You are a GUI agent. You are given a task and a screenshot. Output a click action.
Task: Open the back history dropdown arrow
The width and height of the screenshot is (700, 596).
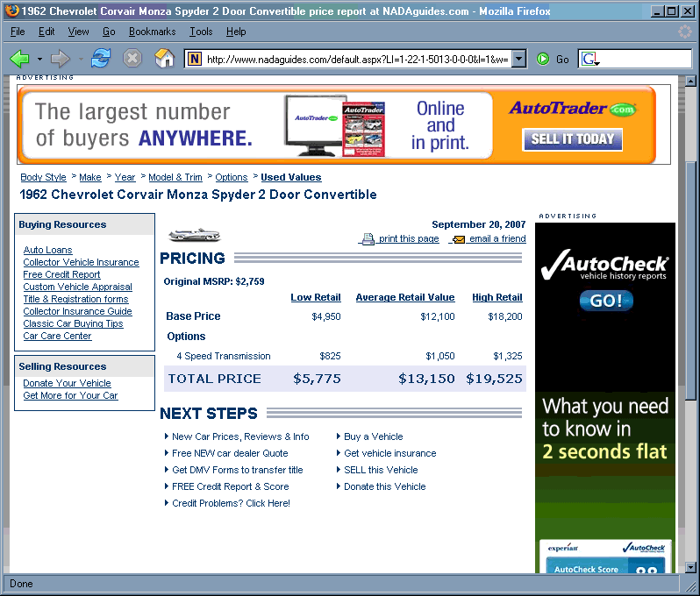coord(39,59)
